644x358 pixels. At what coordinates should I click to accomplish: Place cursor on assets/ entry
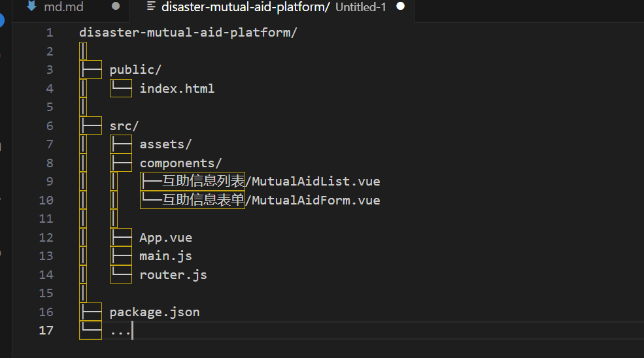pyautogui.click(x=165, y=144)
